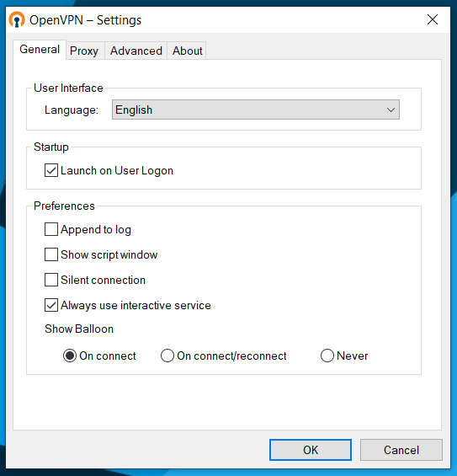
Task: Click the Show Balloon label
Action: tap(79, 329)
